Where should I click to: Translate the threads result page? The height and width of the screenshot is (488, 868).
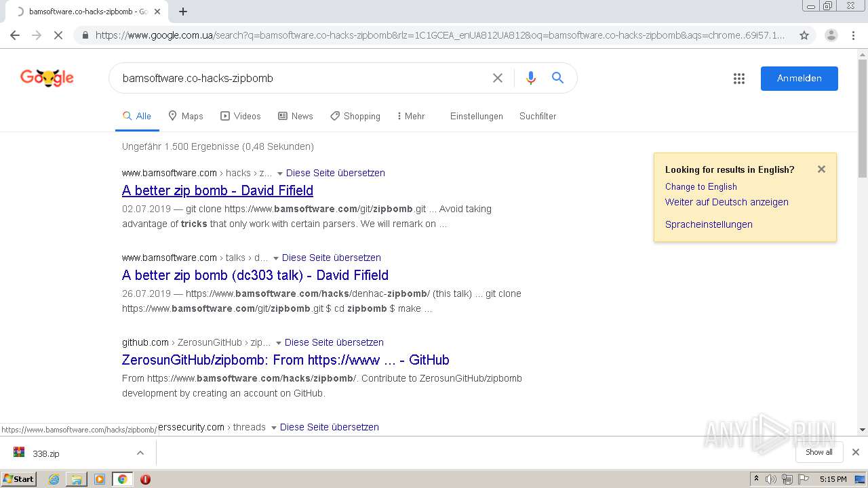330,427
